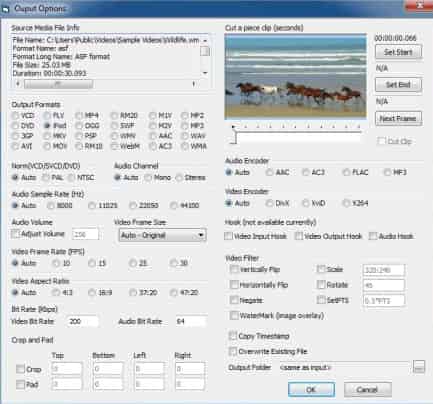Select AAC audio encoder
Image resolution: width=433 pixels, height=404 pixels.
269,172
